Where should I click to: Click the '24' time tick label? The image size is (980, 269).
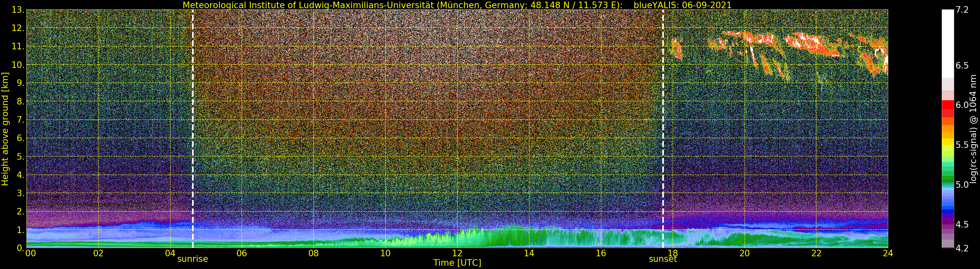pos(888,253)
